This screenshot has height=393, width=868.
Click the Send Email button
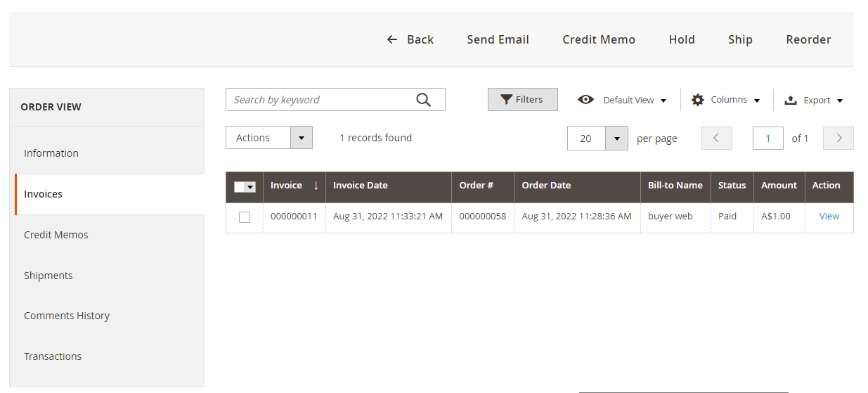(498, 39)
